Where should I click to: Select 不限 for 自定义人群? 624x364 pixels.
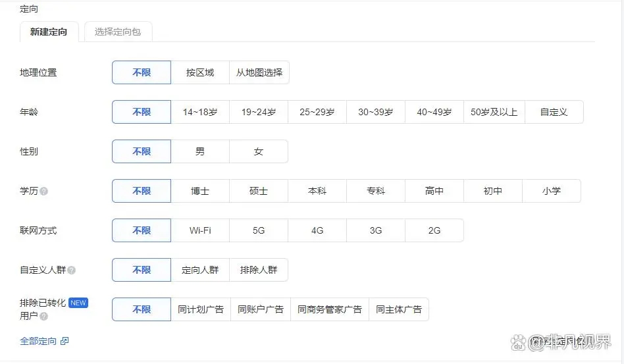142,270
